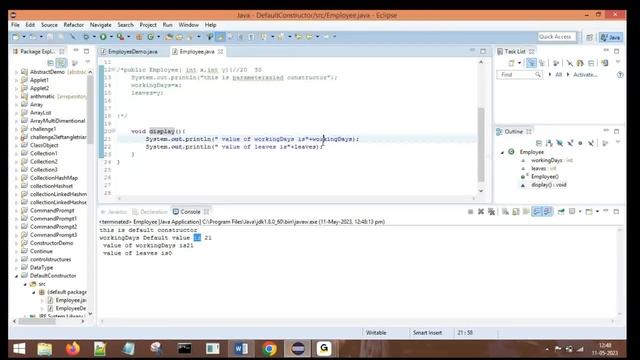Select Employee() constructor in Outline
Screen dimensions: 640x360
(544, 177)
